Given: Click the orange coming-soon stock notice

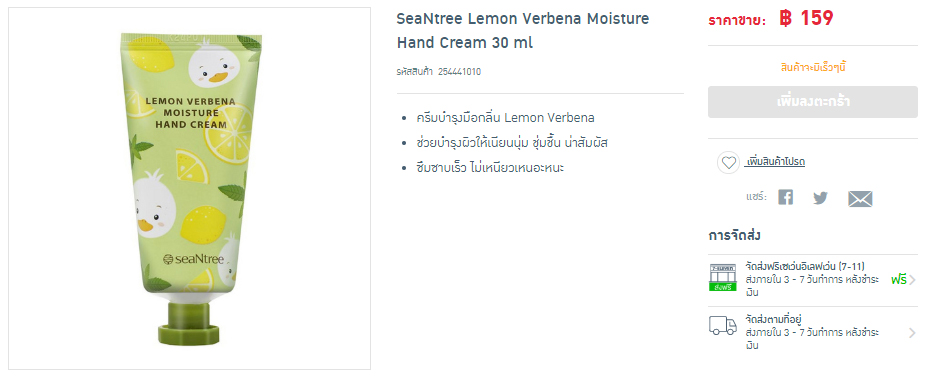Looking at the screenshot, I should click(x=813, y=67).
